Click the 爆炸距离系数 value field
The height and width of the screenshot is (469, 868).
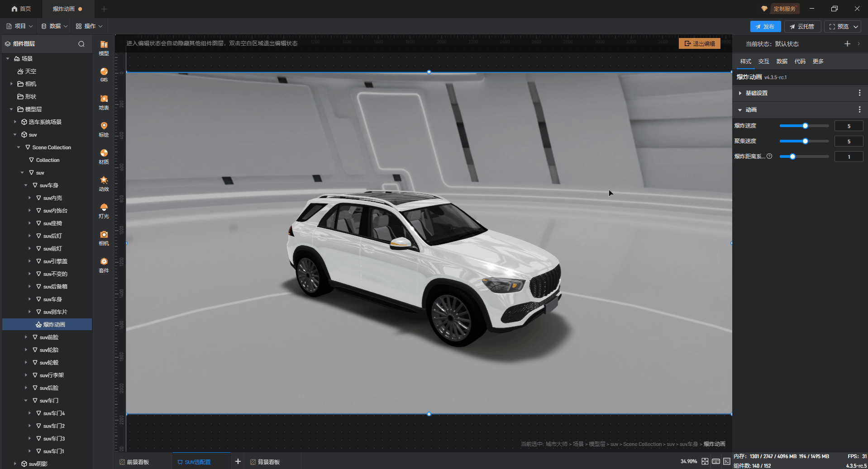849,157
